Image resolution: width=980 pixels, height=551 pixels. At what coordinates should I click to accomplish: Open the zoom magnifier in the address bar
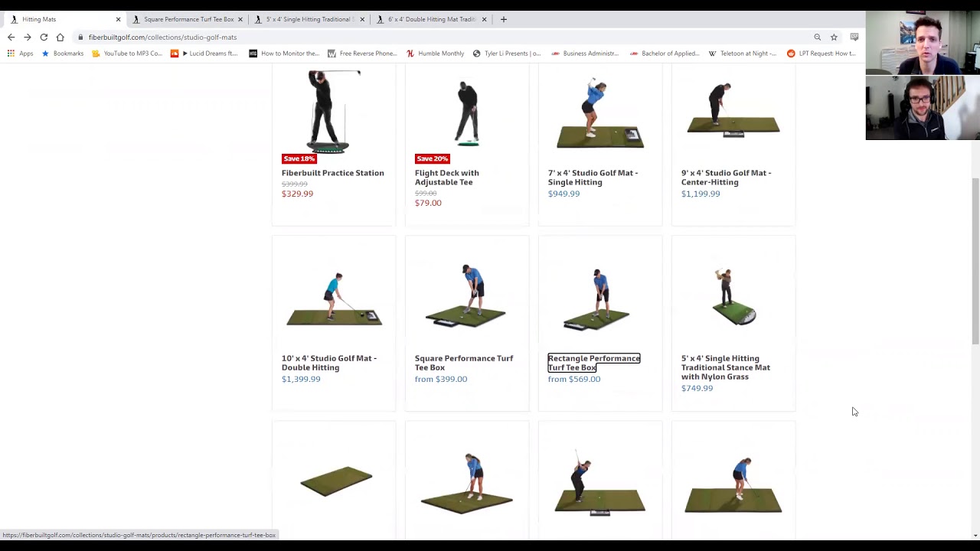tap(817, 37)
